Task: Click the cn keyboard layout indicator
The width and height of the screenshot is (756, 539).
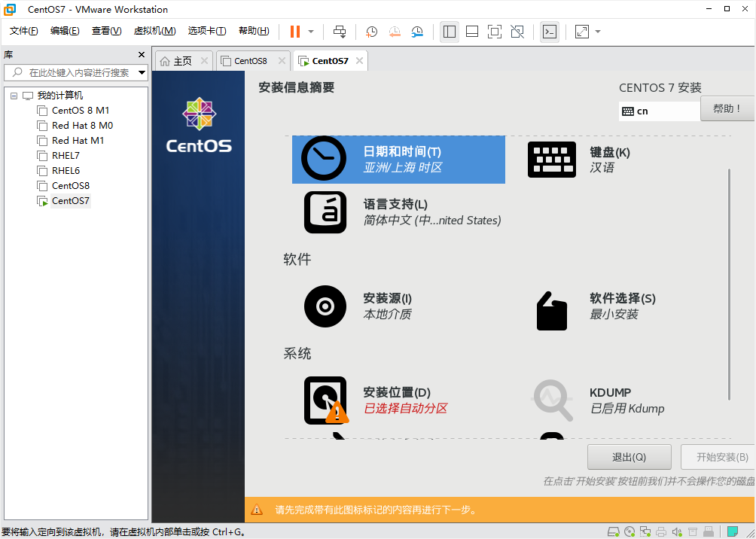Action: [x=659, y=111]
